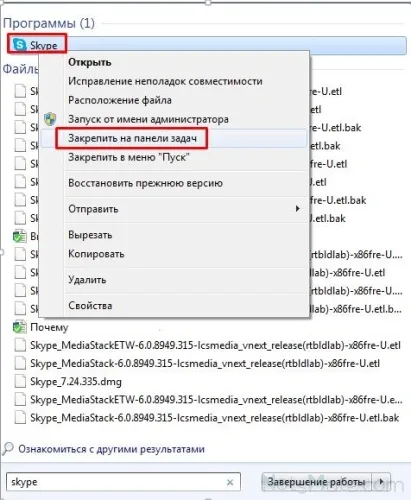Clear the search box with X
This screenshot has height=500, width=411.
coord(230,482)
